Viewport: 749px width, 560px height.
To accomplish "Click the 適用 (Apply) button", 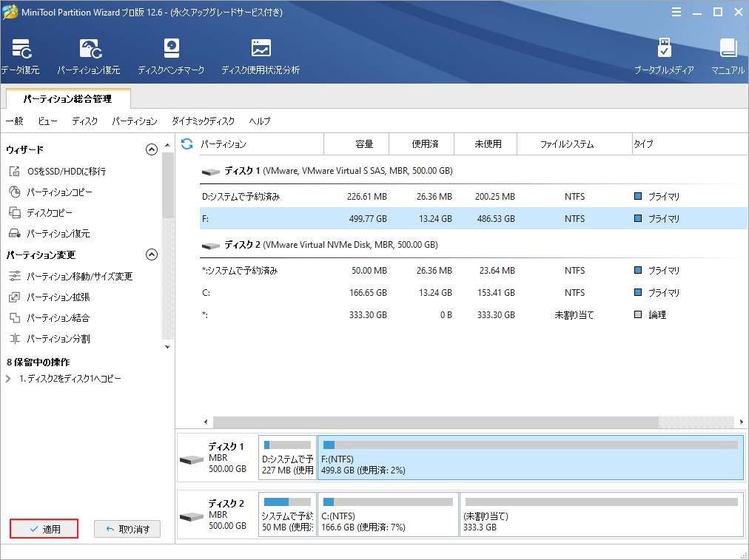I will coord(44,529).
